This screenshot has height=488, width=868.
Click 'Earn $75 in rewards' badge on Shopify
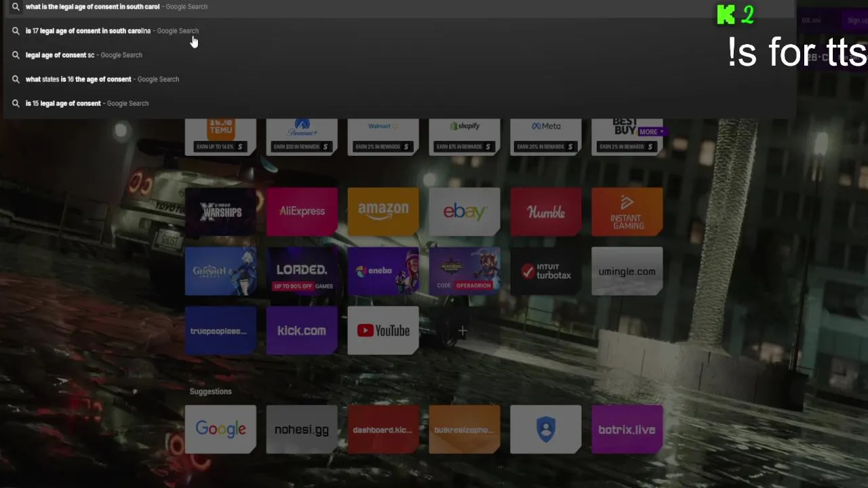[464, 146]
